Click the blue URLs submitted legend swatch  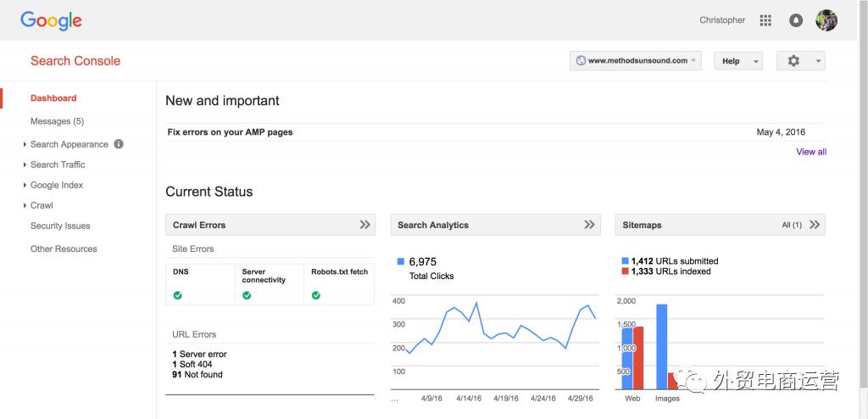point(626,261)
